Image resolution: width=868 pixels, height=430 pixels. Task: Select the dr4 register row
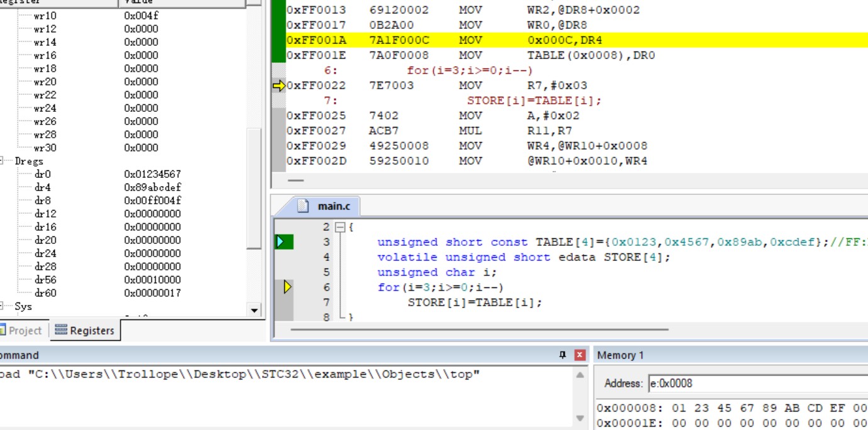123,187
